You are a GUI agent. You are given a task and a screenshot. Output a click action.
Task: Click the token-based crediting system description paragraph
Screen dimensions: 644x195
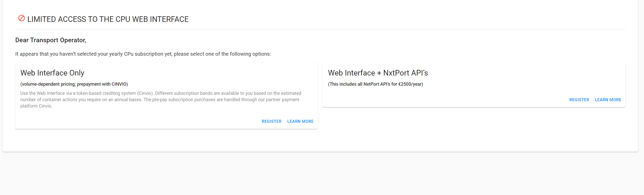click(x=160, y=100)
